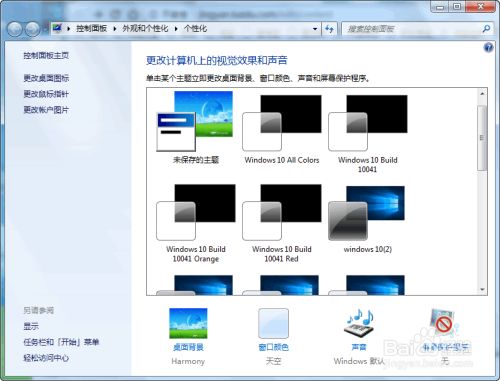Click 外观和个性化 in the breadcrumb

145,29
